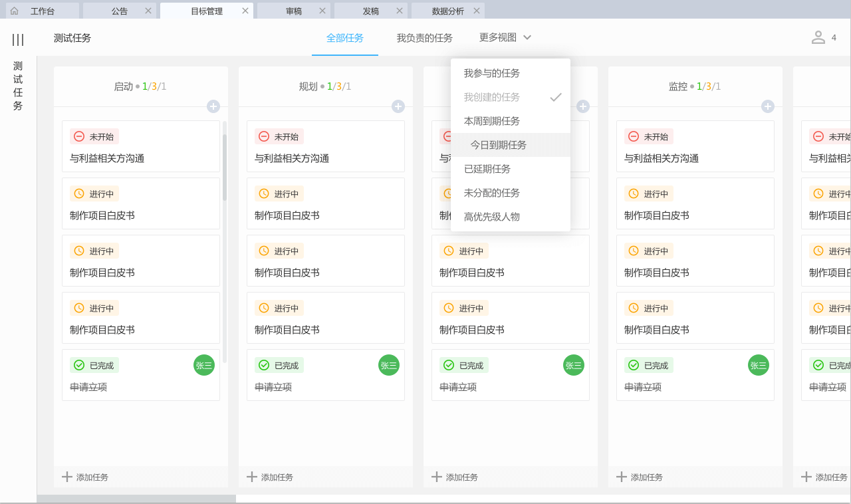Click the plus circle in 监控 column
Viewport: 851px width, 504px height.
(768, 106)
